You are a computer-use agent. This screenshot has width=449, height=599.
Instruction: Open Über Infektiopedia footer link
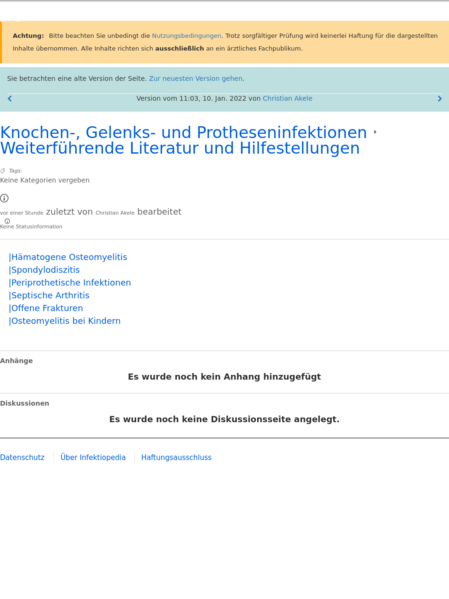click(x=93, y=457)
